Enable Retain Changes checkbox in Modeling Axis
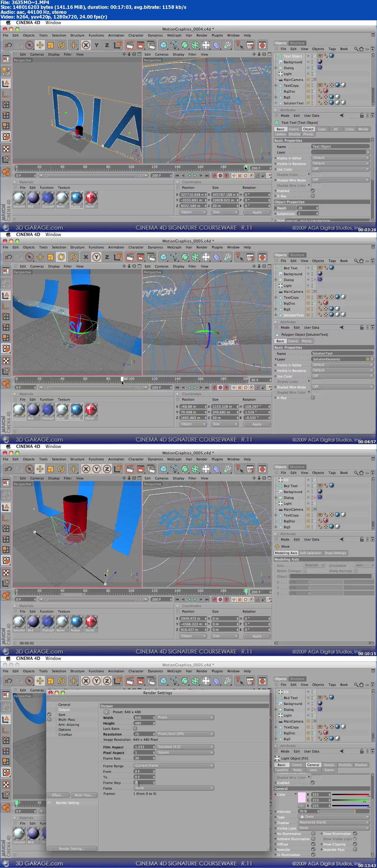The image size is (377, 868). click(x=304, y=571)
